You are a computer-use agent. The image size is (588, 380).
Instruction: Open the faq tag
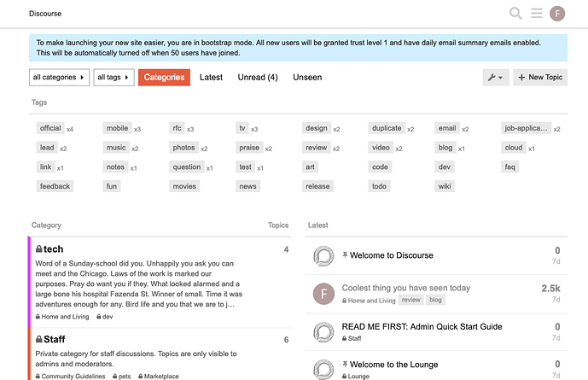510,167
